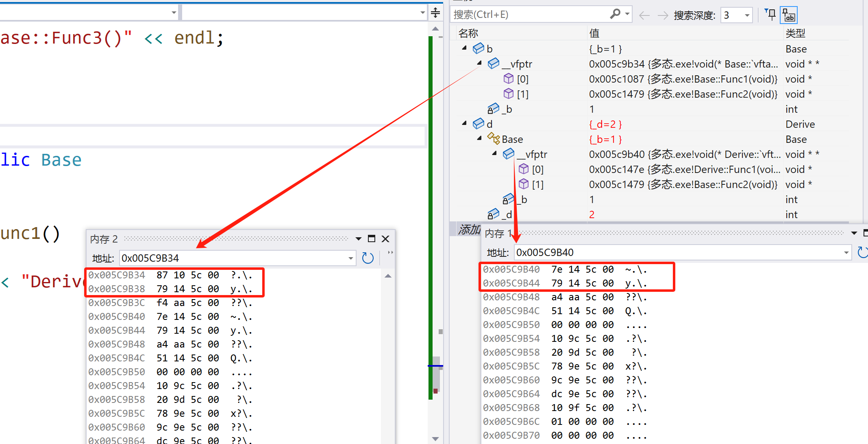
Task: Collapse the Base node under d
Action: tap(479, 138)
